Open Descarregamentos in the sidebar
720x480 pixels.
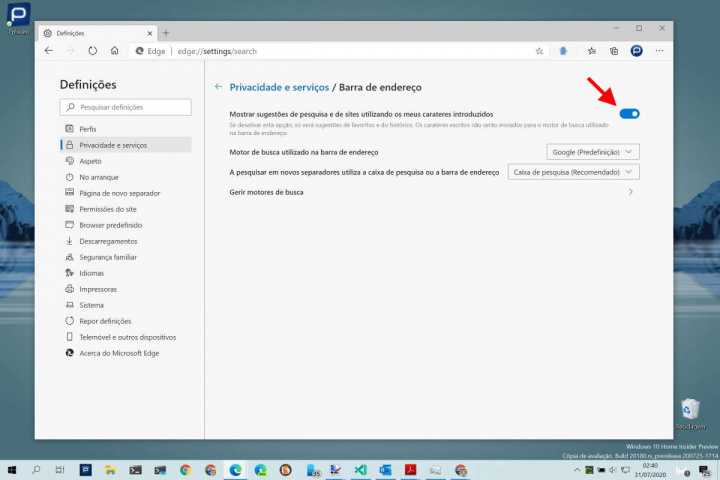coord(108,241)
